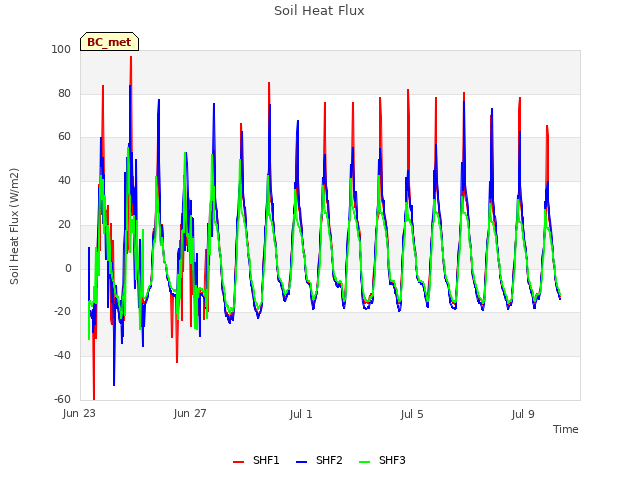Click the Time x-axis label
Screen dimensions: 640x480
[x=566, y=429]
